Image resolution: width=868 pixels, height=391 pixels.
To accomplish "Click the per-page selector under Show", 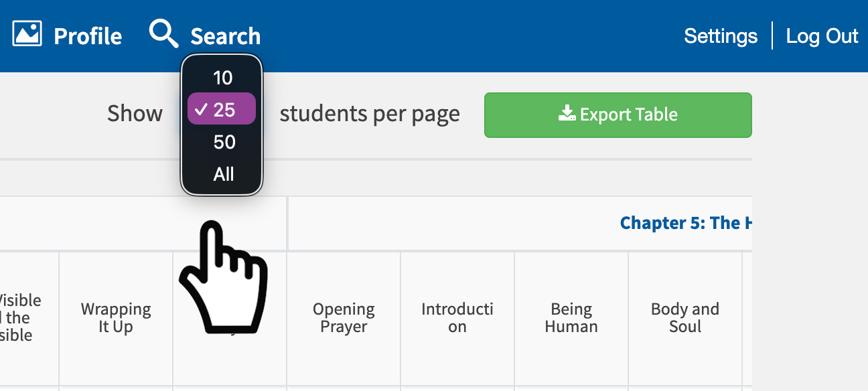I will pyautogui.click(x=222, y=114).
